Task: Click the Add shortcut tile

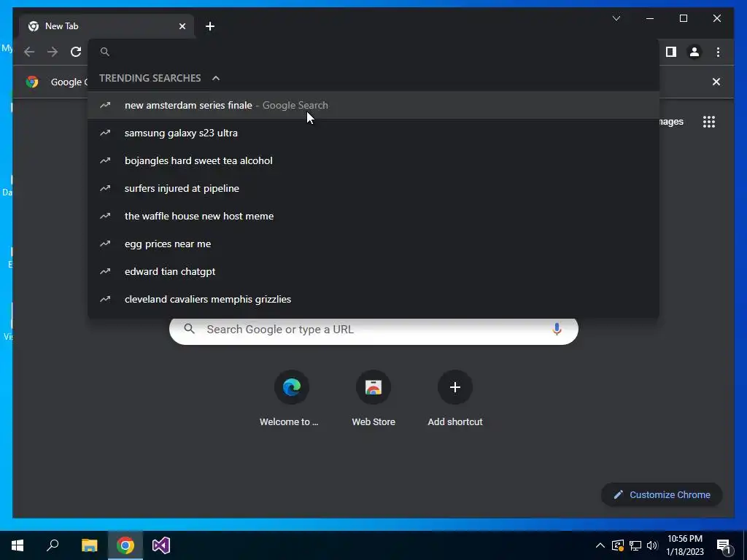Action: tap(455, 398)
